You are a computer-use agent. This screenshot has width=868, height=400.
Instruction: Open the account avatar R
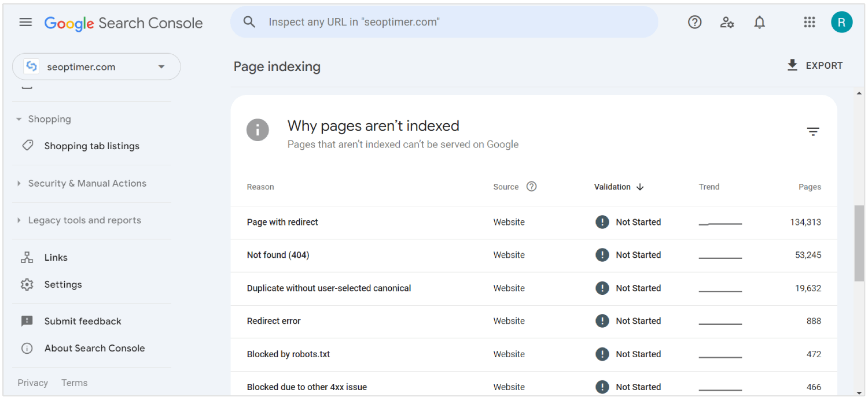coord(842,22)
